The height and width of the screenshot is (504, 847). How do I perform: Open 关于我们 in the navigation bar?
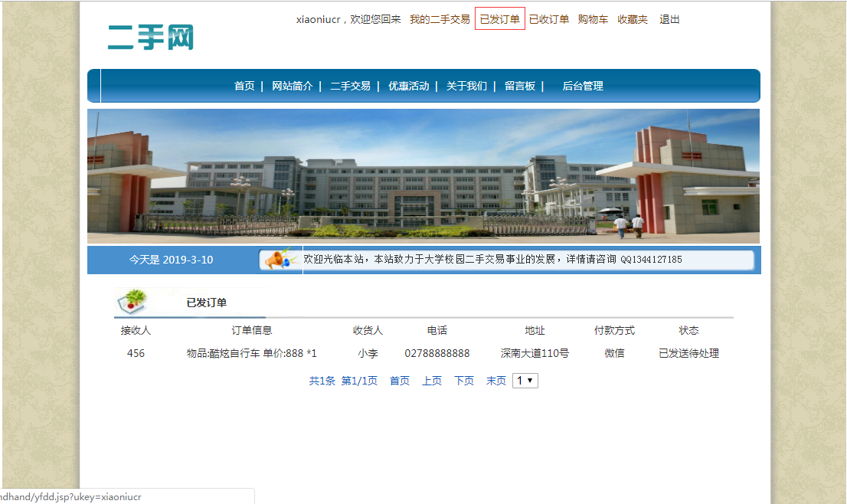click(x=466, y=86)
